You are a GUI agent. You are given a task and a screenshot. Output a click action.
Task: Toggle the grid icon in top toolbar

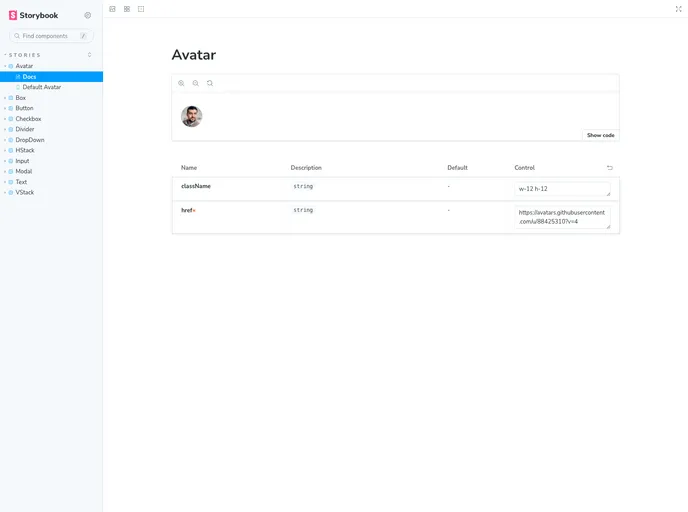pos(127,8)
